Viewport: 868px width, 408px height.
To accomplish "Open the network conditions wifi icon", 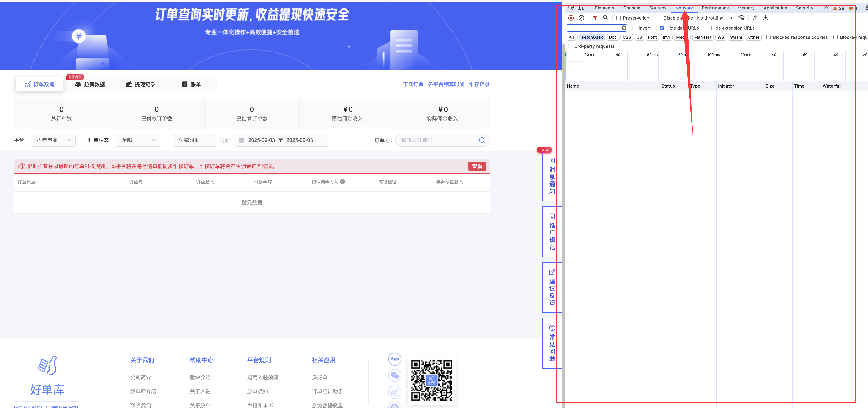I will pos(742,18).
